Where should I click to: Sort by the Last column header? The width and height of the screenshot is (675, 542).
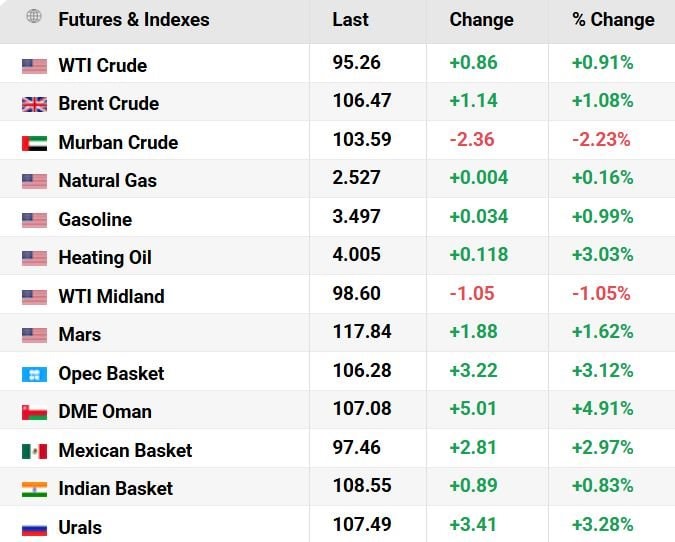pyautogui.click(x=350, y=20)
